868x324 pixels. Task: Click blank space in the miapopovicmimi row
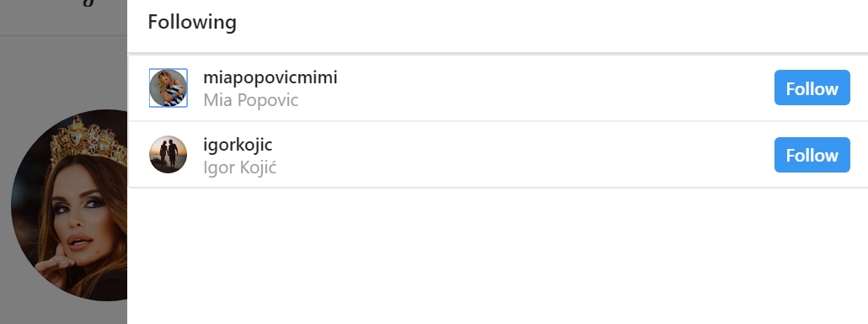(x=554, y=88)
